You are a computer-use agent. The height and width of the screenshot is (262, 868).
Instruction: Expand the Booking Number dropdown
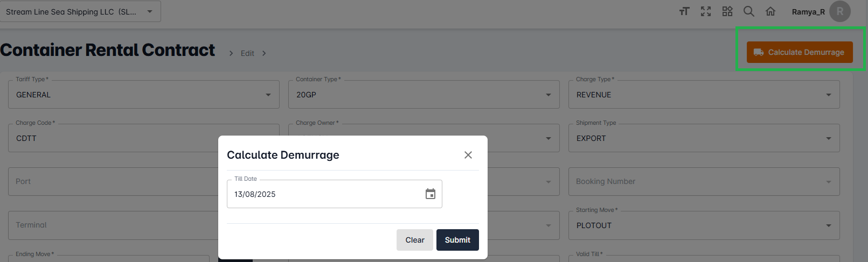829,182
